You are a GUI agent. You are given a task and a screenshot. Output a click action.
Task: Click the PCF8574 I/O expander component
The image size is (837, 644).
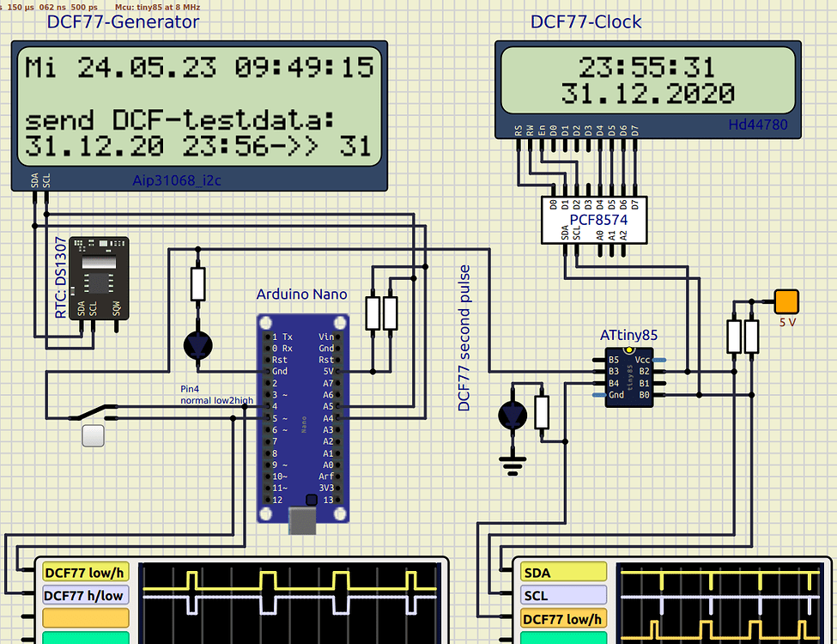[594, 219]
